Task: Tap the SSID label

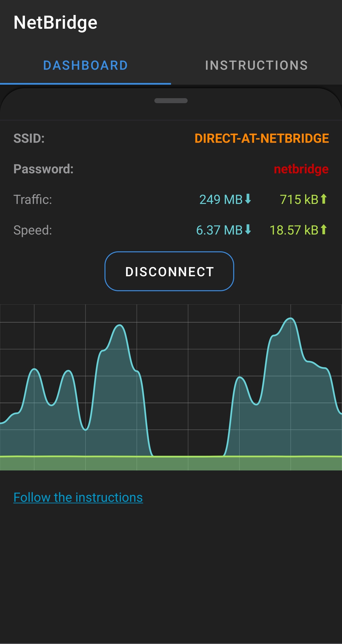Action: click(29, 138)
